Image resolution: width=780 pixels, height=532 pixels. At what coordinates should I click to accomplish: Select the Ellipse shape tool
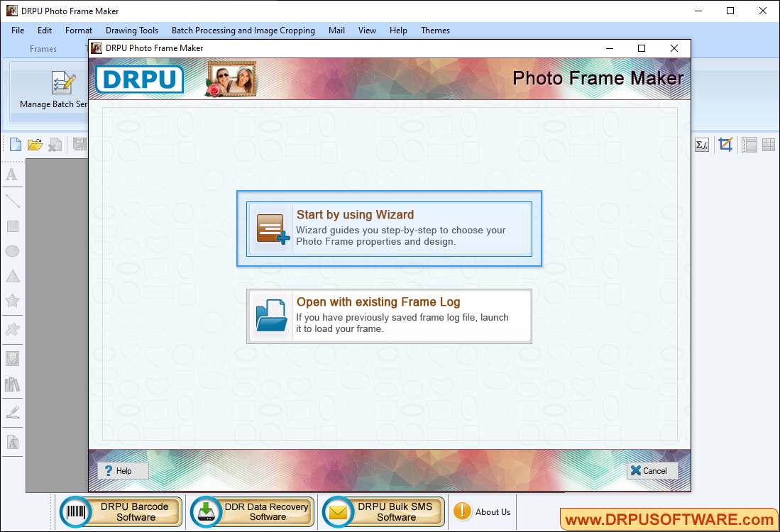12,250
